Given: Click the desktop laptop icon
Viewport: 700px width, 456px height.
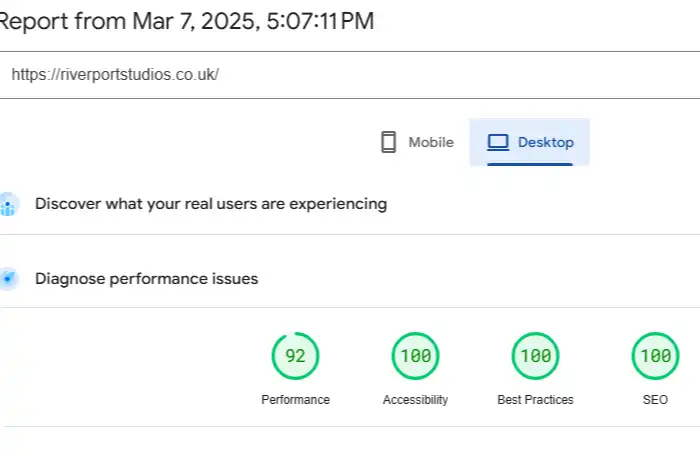Looking at the screenshot, I should [x=498, y=142].
